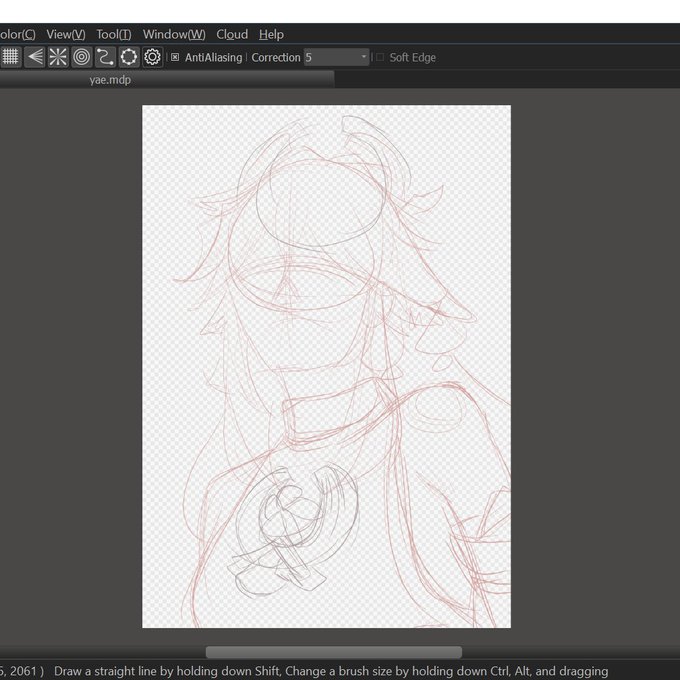
Task: Open the View menu
Action: [66, 34]
